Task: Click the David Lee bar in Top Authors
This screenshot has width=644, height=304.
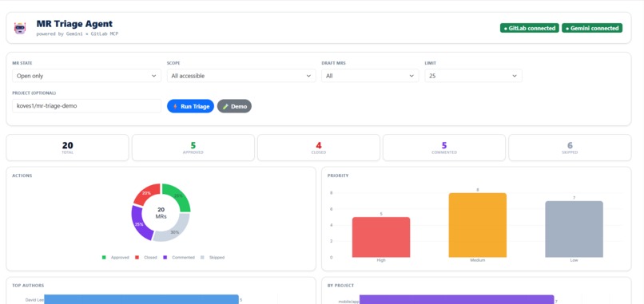Action: [141, 300]
